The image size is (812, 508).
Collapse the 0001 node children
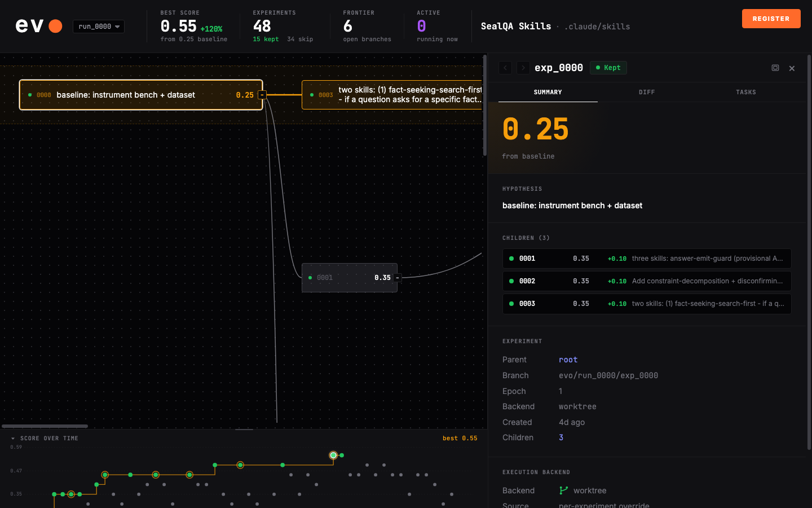coord(398,278)
